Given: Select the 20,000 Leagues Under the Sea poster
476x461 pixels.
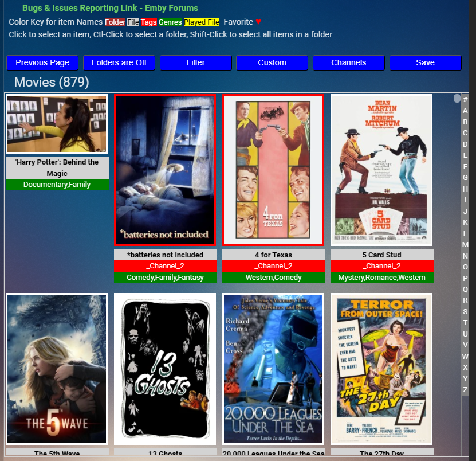Looking at the screenshot, I should (x=273, y=369).
